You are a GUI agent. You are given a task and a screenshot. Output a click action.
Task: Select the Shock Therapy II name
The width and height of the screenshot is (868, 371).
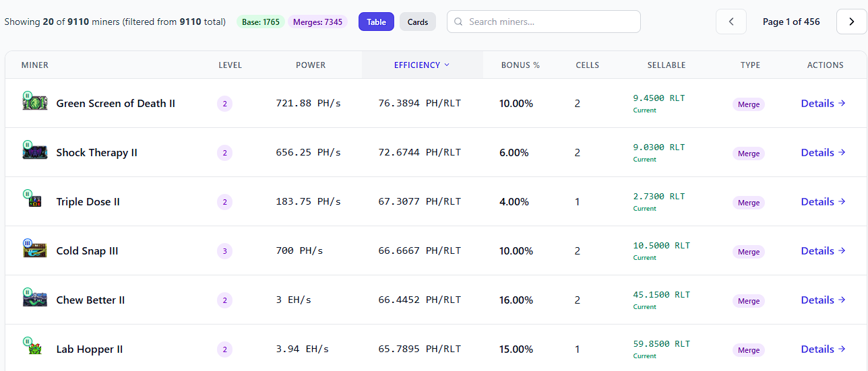(x=97, y=152)
